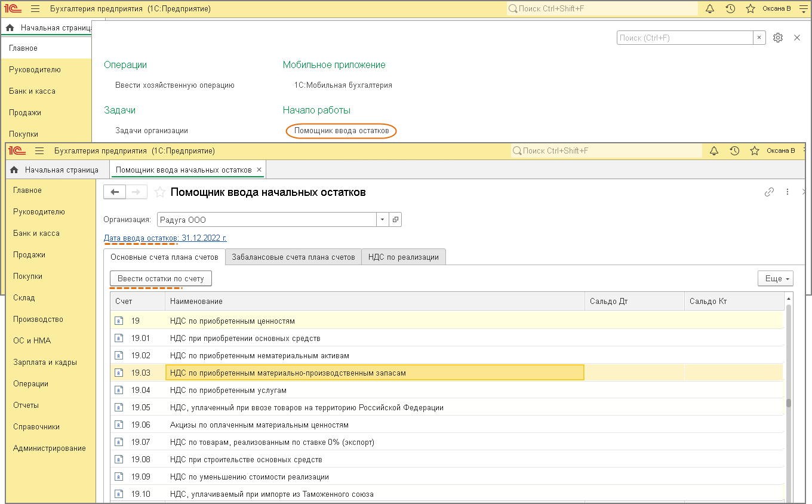This screenshot has width=812, height=504.
Task: Open Производство section
Action: tap(38, 319)
